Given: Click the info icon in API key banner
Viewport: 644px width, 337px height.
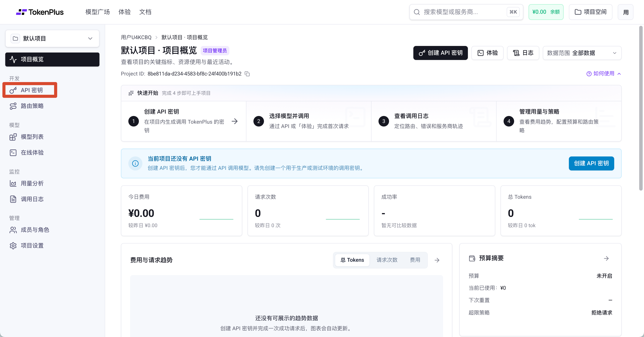Looking at the screenshot, I should (135, 163).
